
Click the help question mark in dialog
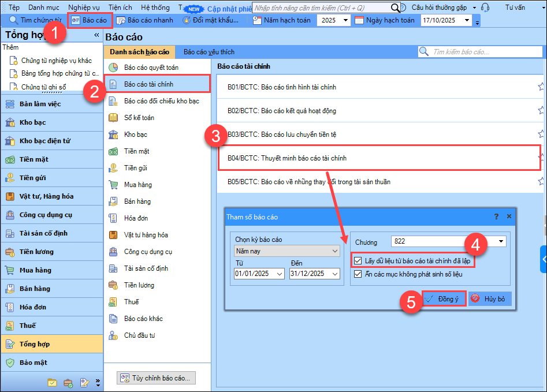tap(496, 216)
